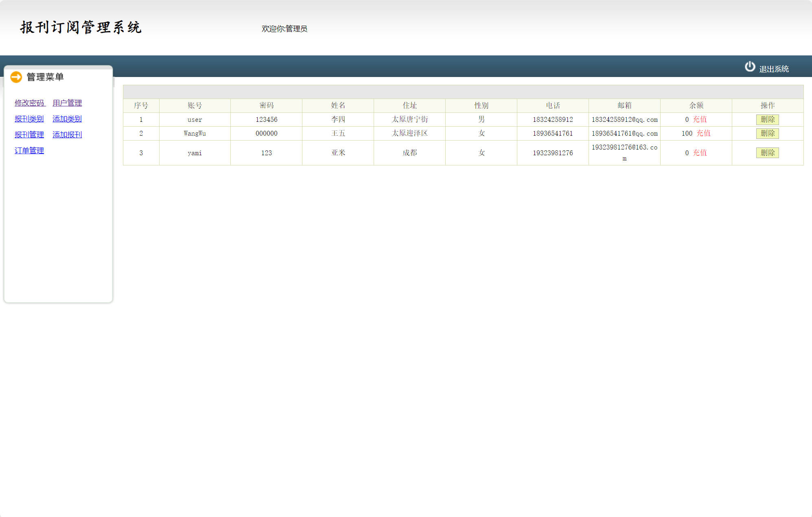Click the orange arrow icon beside 管理菜单
The image size is (812, 517).
pyautogui.click(x=16, y=77)
